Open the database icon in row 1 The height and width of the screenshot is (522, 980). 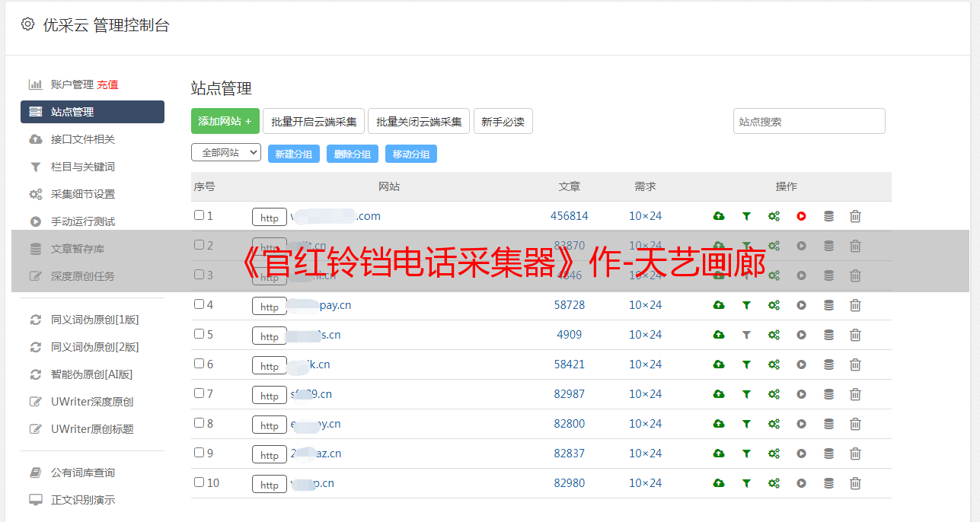pos(828,216)
